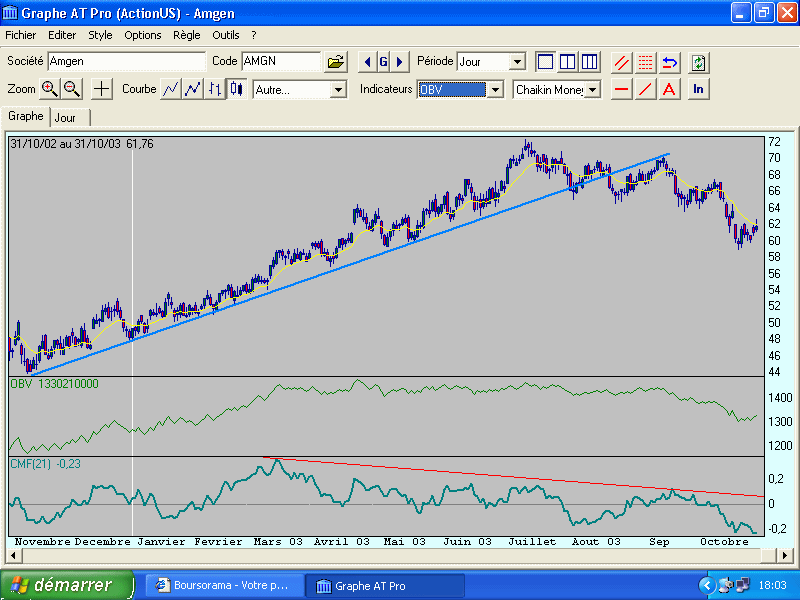Go to the next stock with the right arrow
Screen dimensions: 800x600
[x=400, y=62]
